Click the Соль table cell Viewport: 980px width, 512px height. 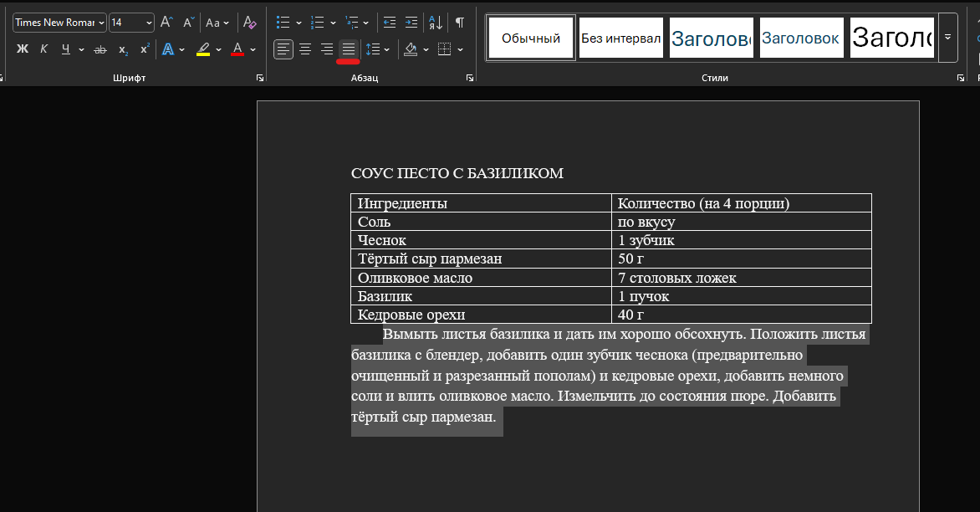coord(481,222)
